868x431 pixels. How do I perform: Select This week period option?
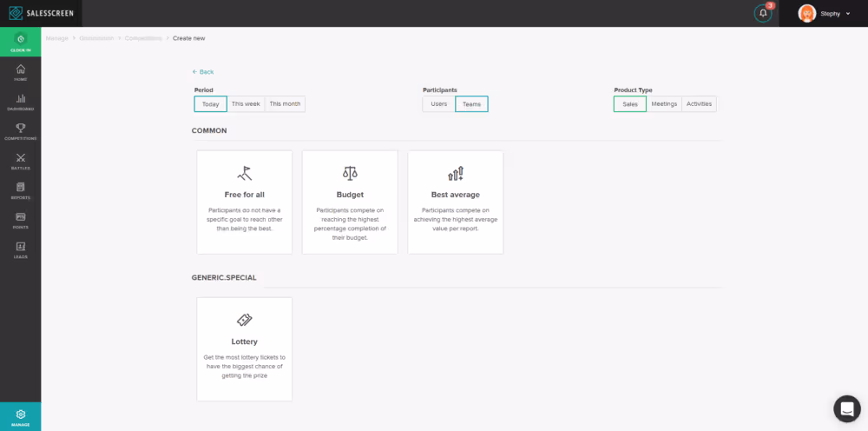(246, 104)
